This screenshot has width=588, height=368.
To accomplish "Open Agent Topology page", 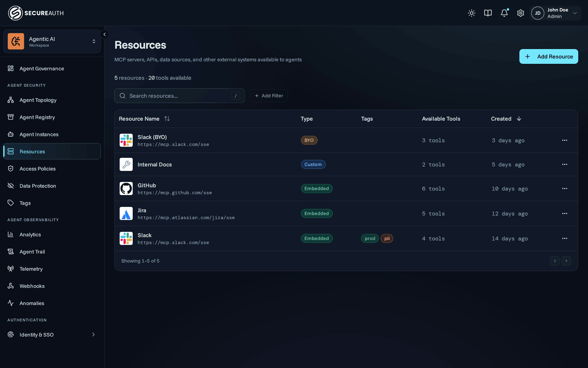I will click(x=52, y=100).
